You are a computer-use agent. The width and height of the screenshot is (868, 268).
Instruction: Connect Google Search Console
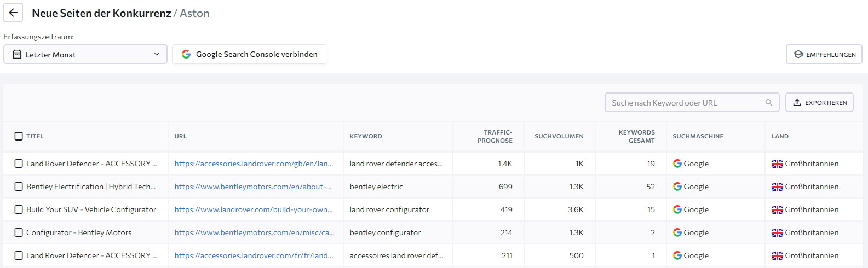pos(250,54)
